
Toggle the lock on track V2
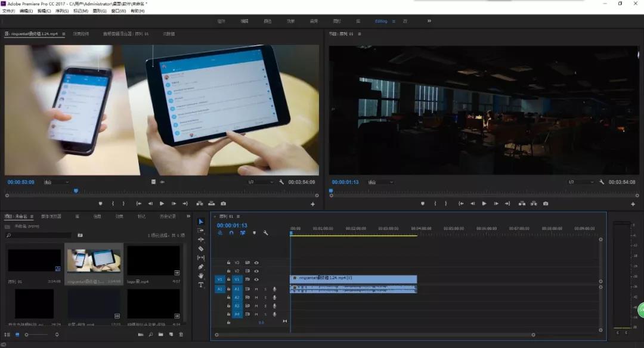pyautogui.click(x=228, y=271)
